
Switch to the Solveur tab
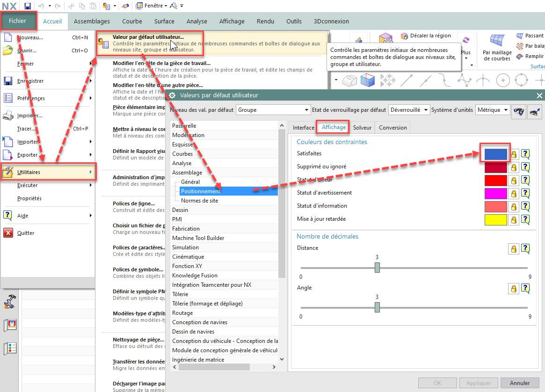[362, 127]
